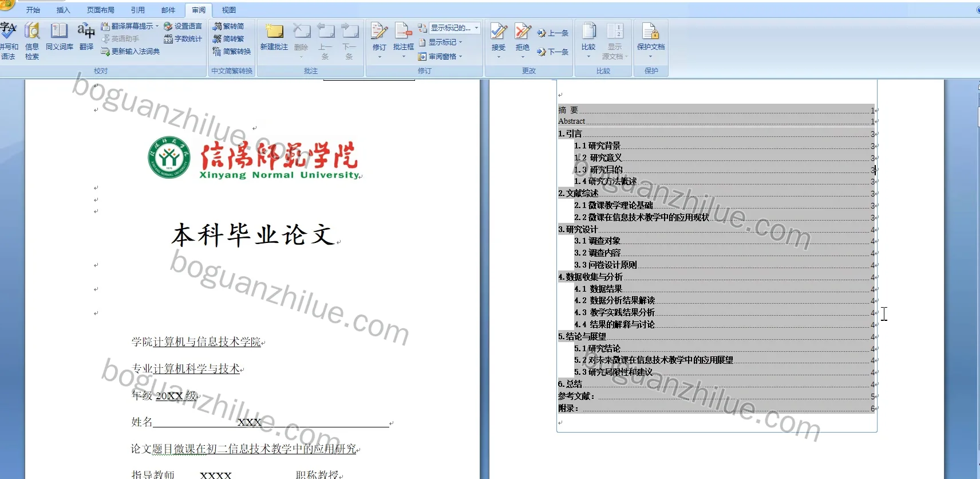Image resolution: width=980 pixels, height=479 pixels.
Task: Reject the change with 拒绝
Action: coord(523,36)
